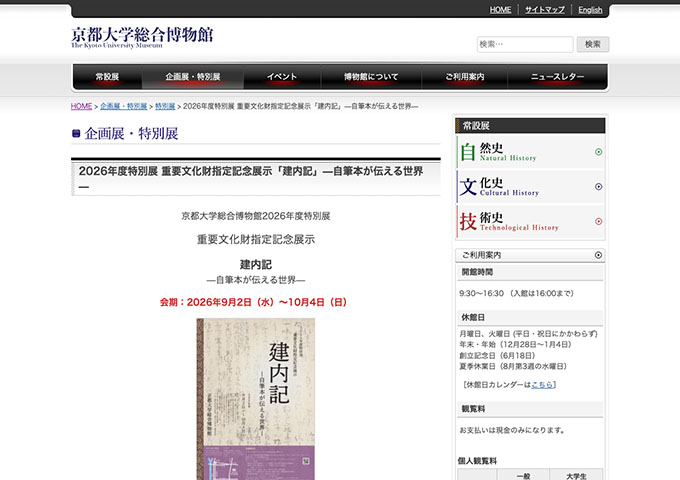The height and width of the screenshot is (480, 680).
Task: Click the blue square icon beside 企画展・特別展 heading
Action: click(x=76, y=134)
